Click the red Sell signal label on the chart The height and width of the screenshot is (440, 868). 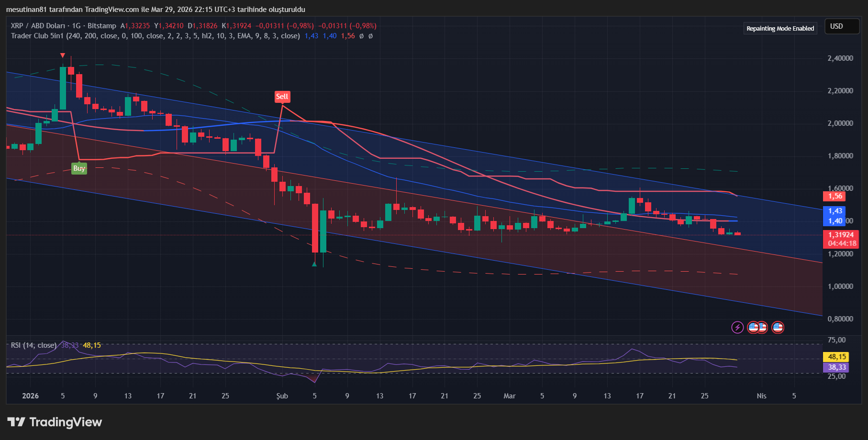pos(282,96)
